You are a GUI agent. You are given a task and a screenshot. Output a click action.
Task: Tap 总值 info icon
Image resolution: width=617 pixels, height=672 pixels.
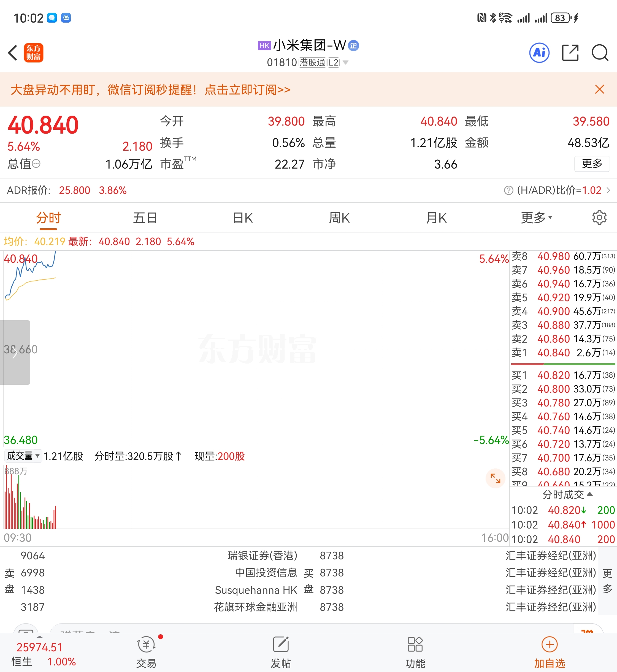tap(36, 164)
